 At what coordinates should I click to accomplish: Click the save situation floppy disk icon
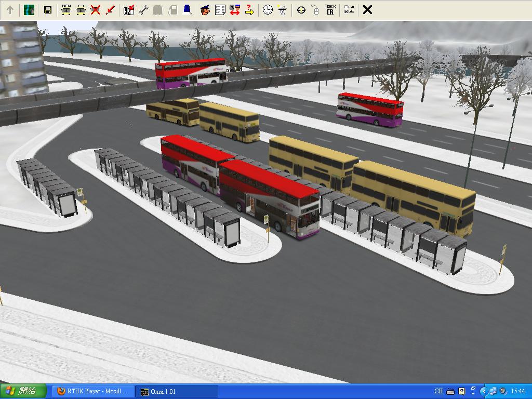[x=47, y=10]
